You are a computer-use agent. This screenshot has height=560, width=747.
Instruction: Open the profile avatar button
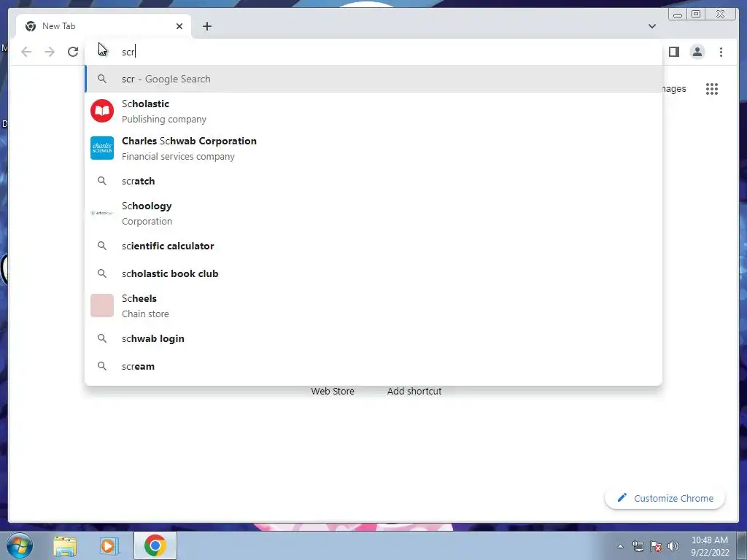coord(697,52)
